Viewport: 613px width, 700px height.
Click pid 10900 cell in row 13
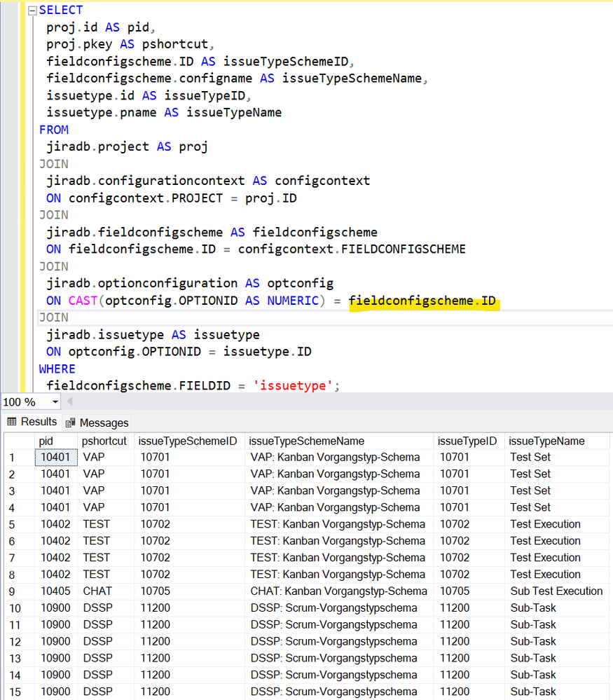(56, 658)
